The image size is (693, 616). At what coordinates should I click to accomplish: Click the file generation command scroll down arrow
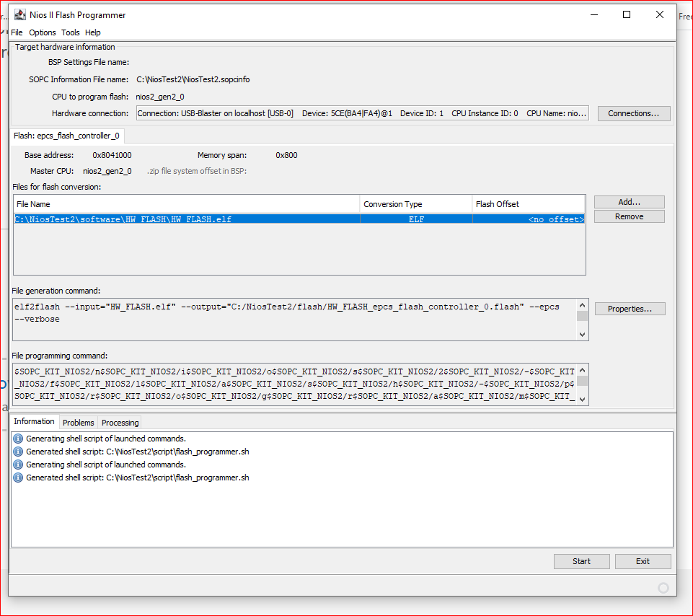click(582, 334)
